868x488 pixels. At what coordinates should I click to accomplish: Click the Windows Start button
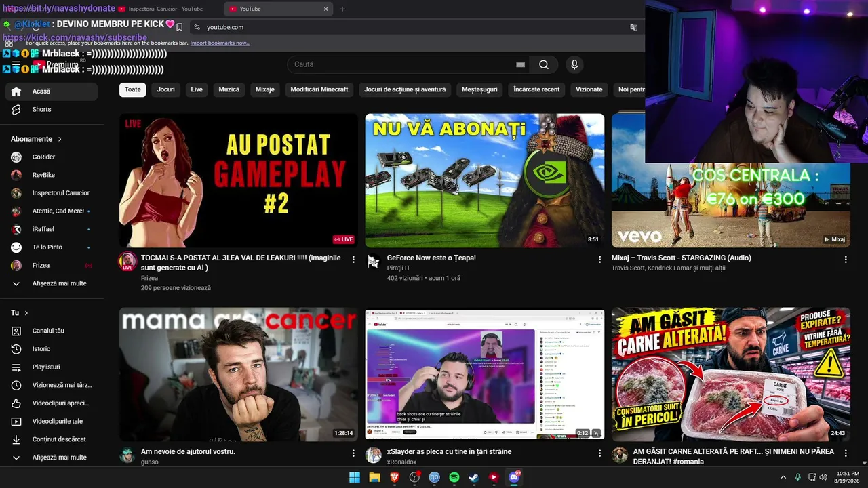point(355,477)
